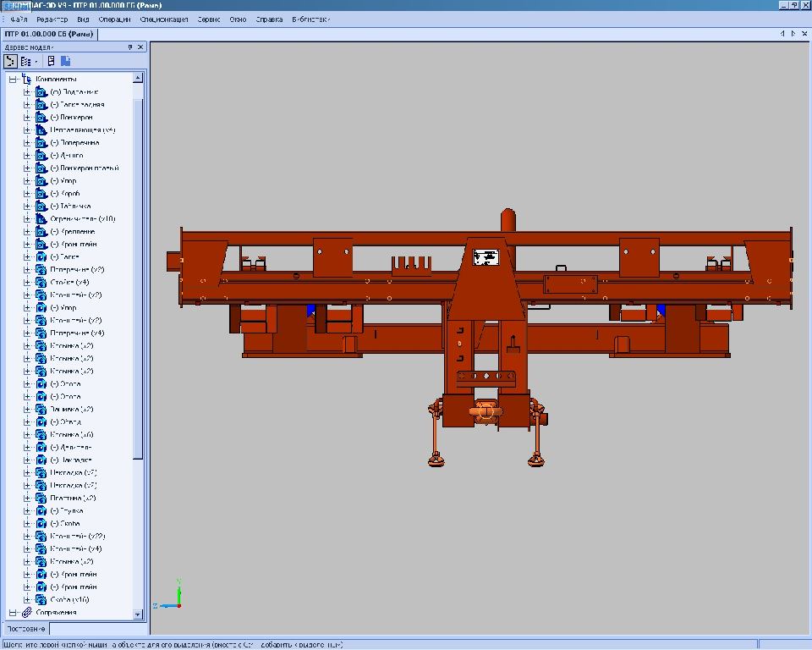Expand the Скоба (x16) tree node
Screen dimensions: 812x650
coord(26,599)
